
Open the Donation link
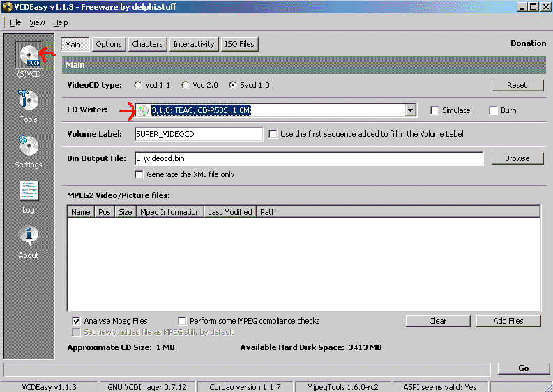coord(529,43)
